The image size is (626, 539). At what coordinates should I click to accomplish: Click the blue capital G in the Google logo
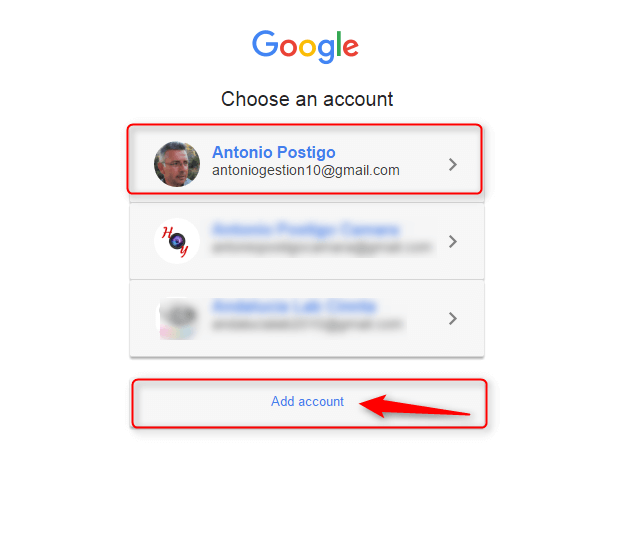265,43
